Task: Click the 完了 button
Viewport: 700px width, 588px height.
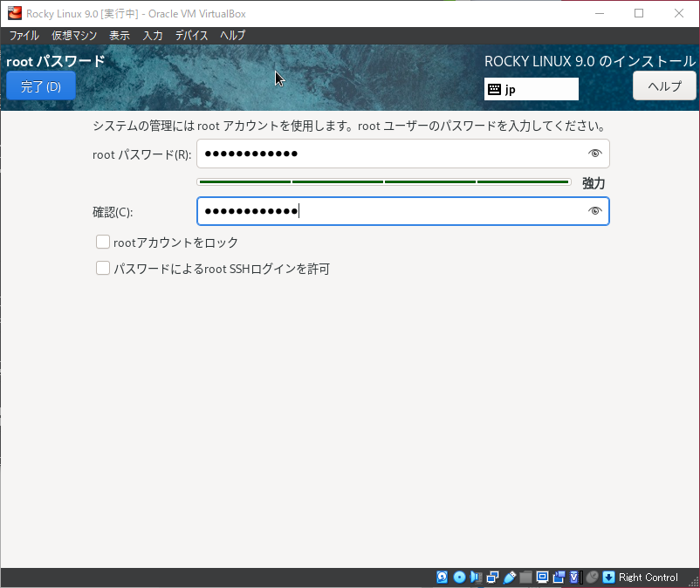Action: [x=40, y=85]
